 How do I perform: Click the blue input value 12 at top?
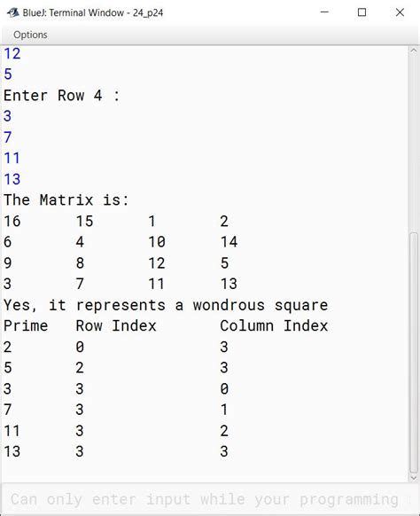12,53
